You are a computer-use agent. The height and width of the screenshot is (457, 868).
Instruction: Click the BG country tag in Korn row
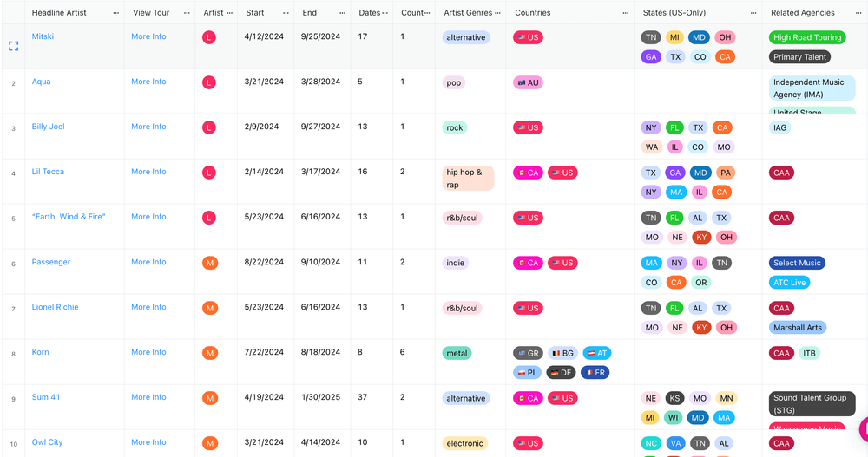563,353
